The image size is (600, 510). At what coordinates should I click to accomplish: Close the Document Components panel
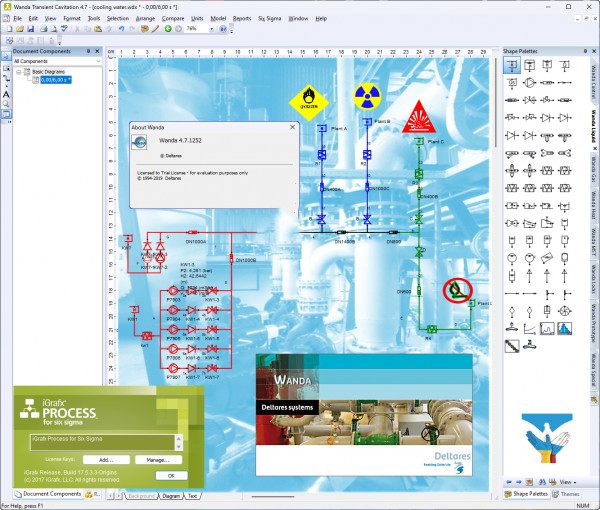pos(97,51)
